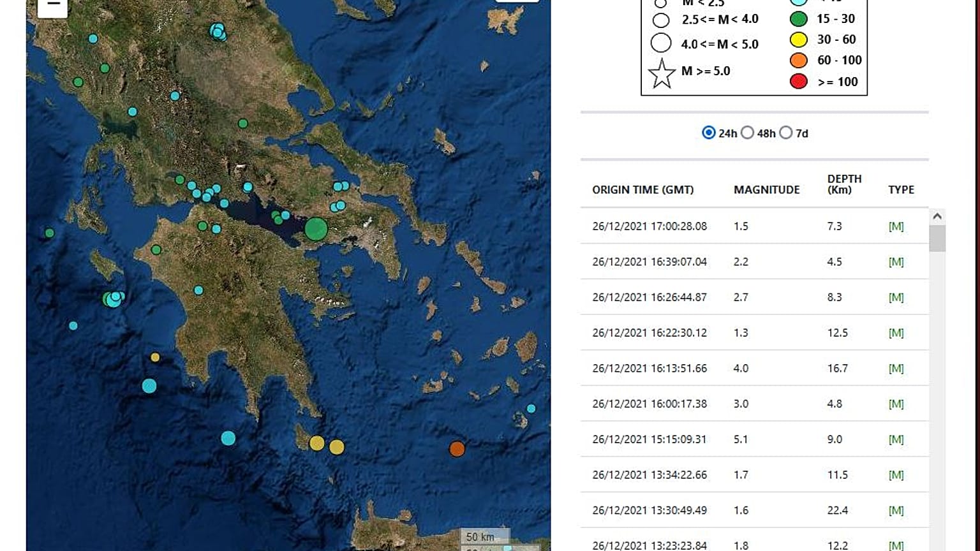Click the star M >= 5.0 legend icon
Viewport: 980px width, 551px height.
(x=662, y=74)
